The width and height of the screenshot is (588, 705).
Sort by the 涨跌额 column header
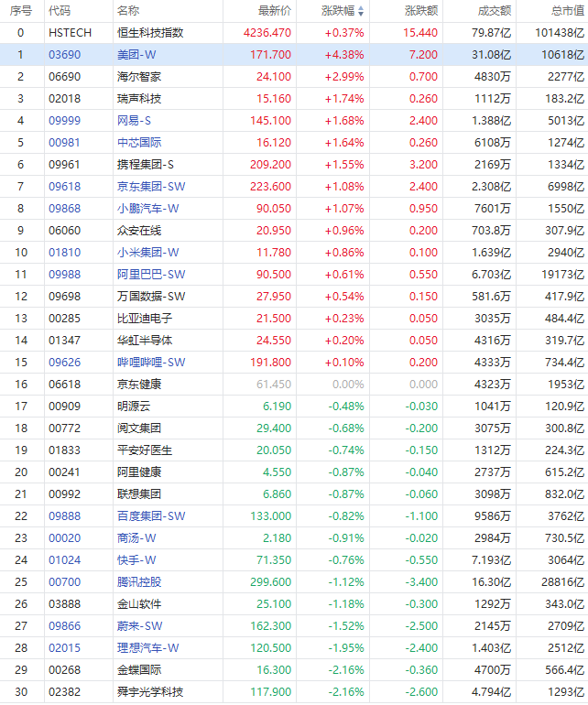tap(421, 11)
